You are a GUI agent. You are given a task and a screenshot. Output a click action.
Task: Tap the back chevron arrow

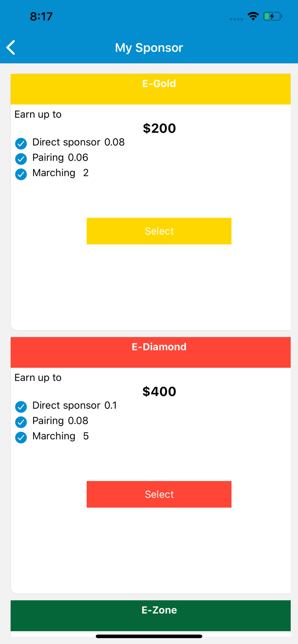(10, 47)
